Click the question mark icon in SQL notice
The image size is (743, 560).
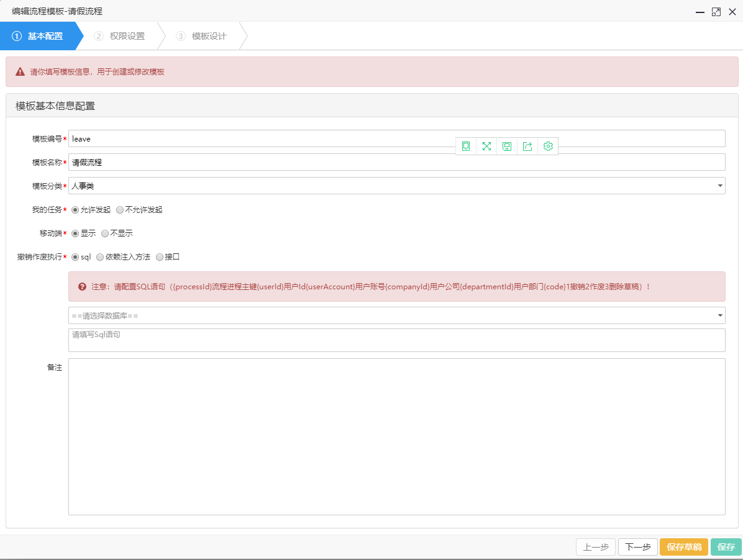coord(82,286)
